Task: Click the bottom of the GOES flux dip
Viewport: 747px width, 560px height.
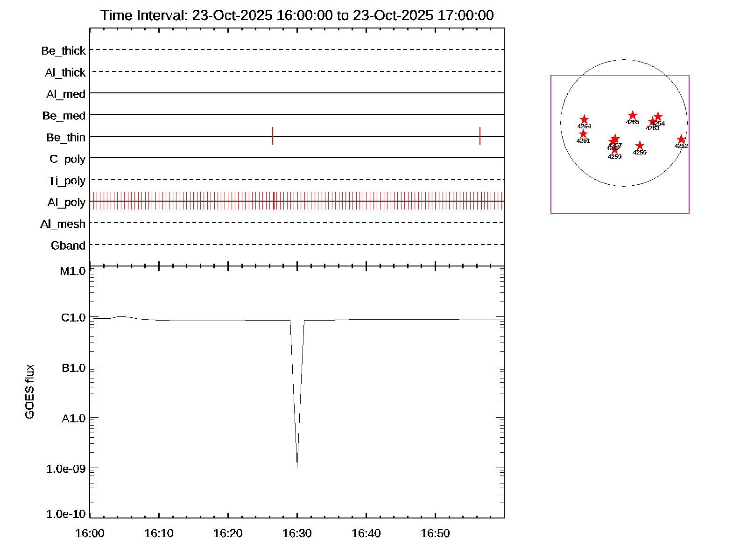Action: pos(297,465)
